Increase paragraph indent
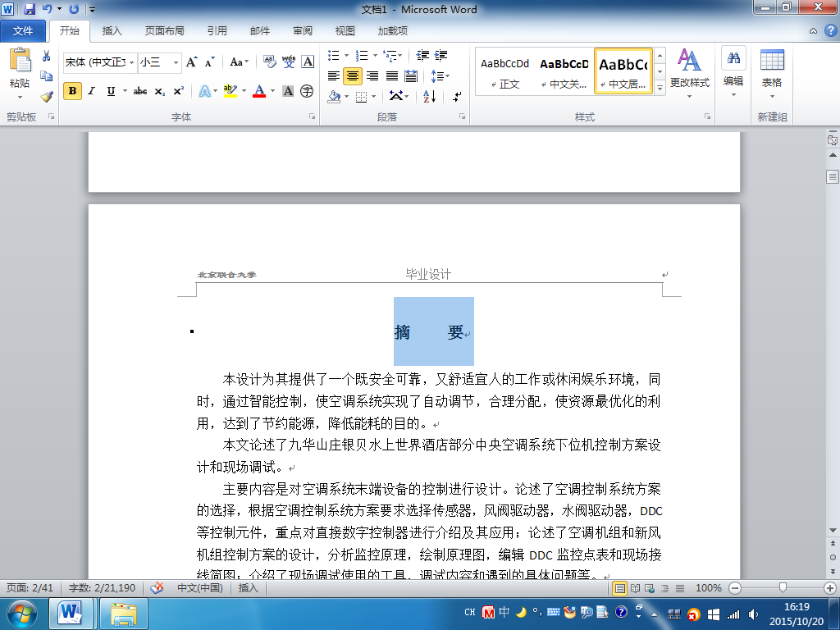This screenshot has width=840, height=630. point(441,55)
